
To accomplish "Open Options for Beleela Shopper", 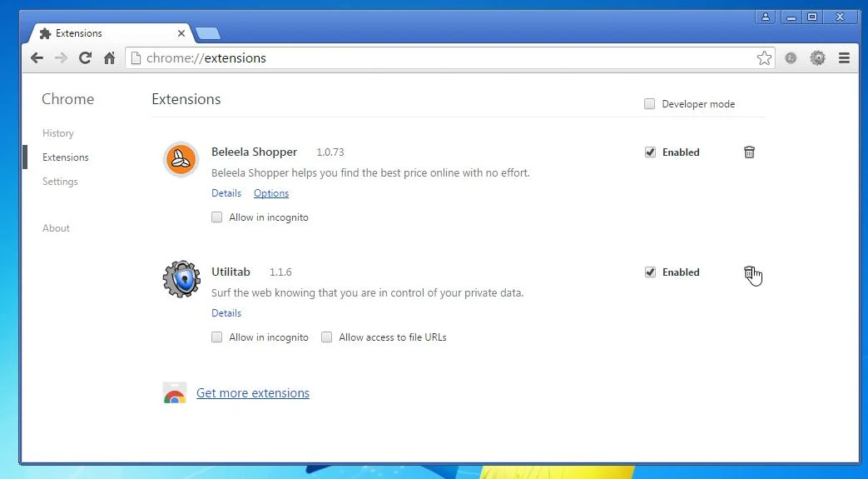I will [271, 193].
